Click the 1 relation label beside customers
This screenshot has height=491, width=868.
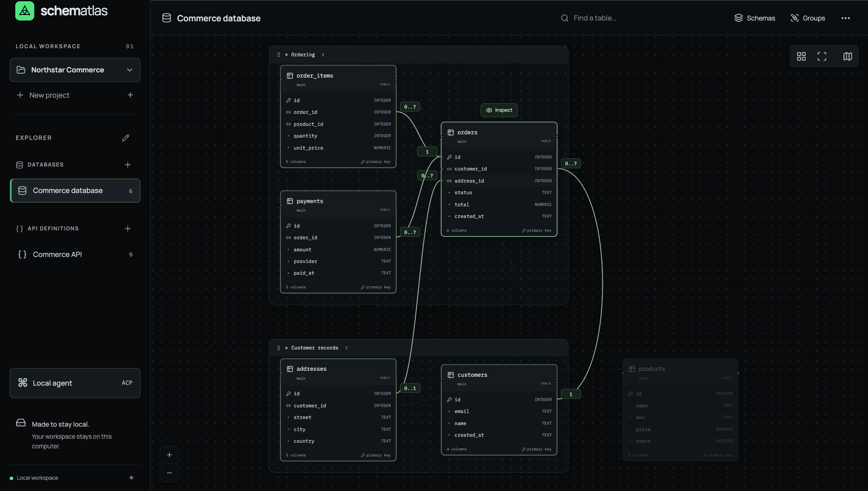click(x=571, y=394)
